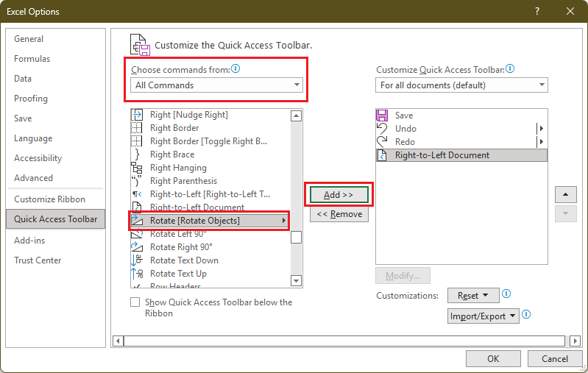Expand the Rotate [Rotate Objects] submenu arrow

[x=284, y=221]
